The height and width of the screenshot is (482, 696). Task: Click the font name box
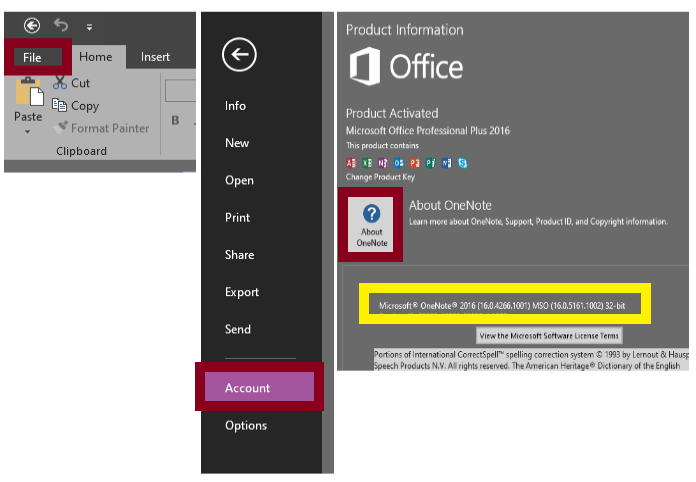180,91
